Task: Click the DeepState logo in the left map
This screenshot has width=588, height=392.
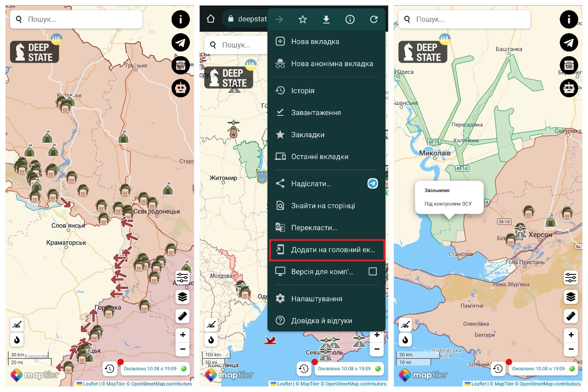Action: 34,52
